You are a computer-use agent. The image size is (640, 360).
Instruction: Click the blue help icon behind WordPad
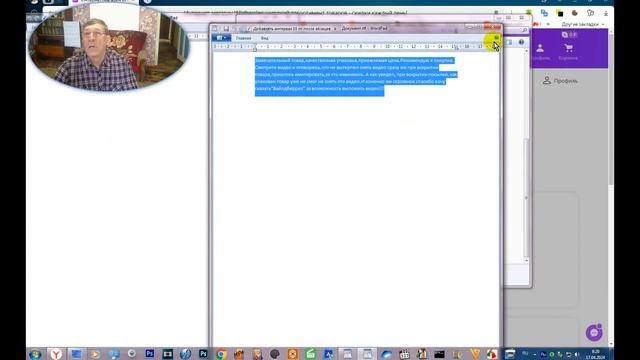tap(521, 42)
